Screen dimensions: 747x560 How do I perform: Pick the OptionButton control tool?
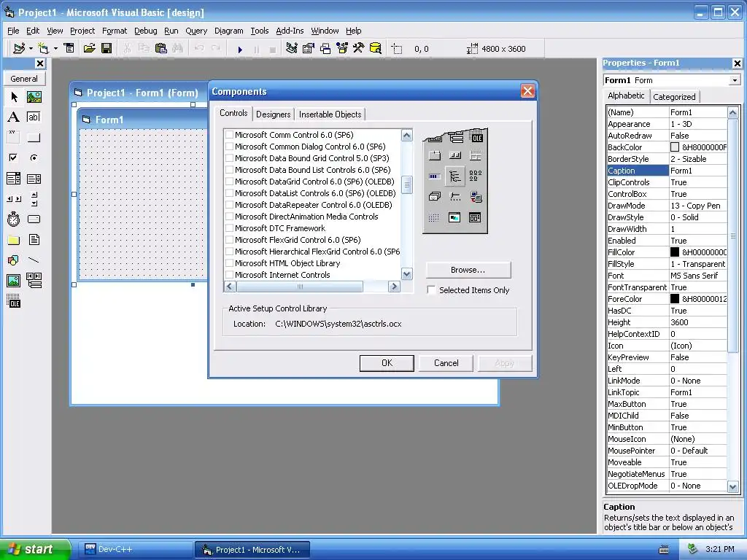[34, 157]
